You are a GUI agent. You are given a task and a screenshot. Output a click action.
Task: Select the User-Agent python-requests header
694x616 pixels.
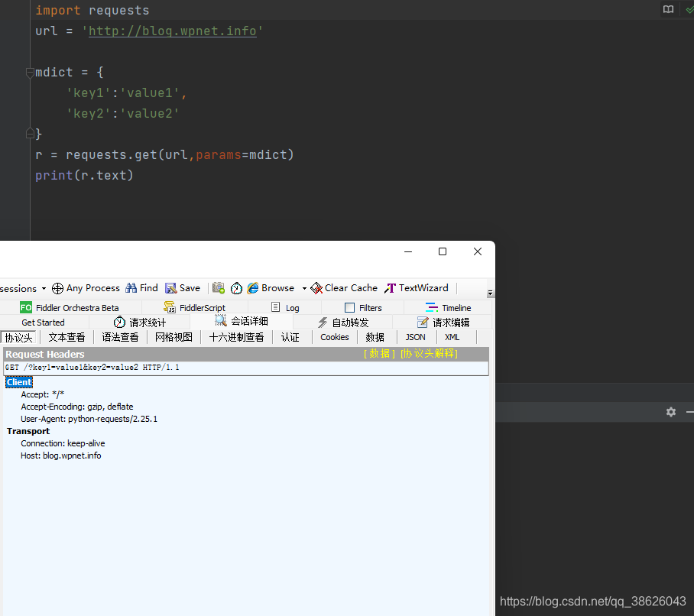(x=89, y=419)
